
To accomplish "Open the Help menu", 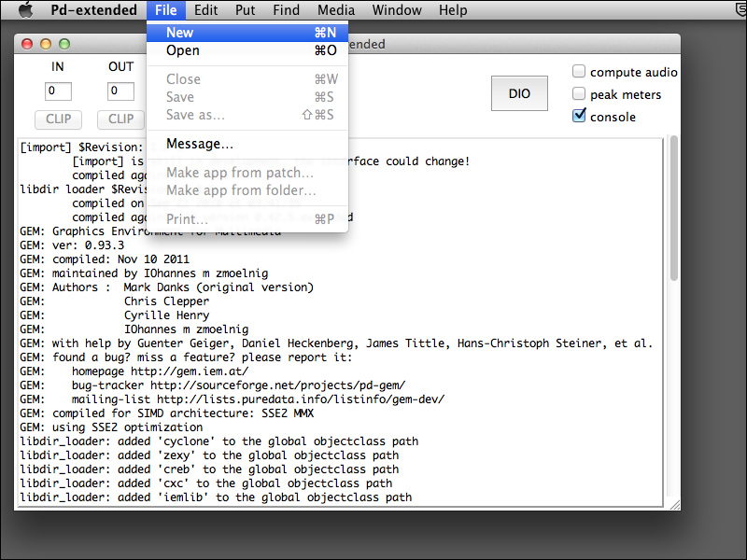I will 453,10.
